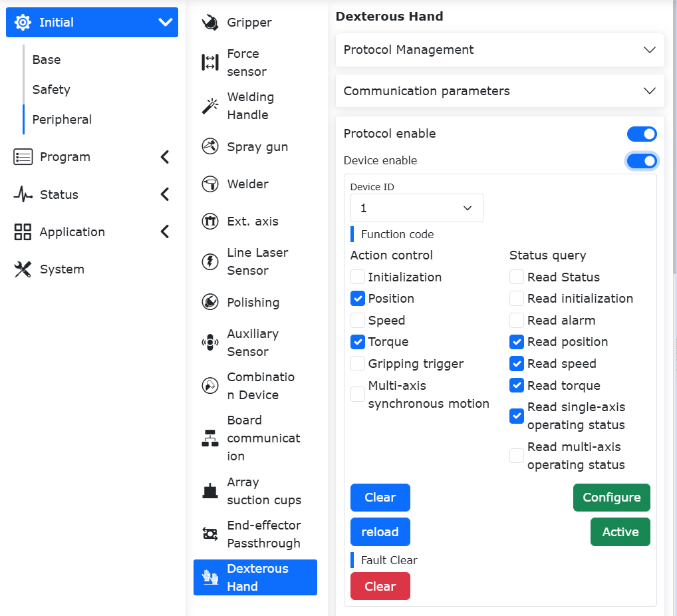
Task: Open the Ext. axis icon
Action: (210, 221)
